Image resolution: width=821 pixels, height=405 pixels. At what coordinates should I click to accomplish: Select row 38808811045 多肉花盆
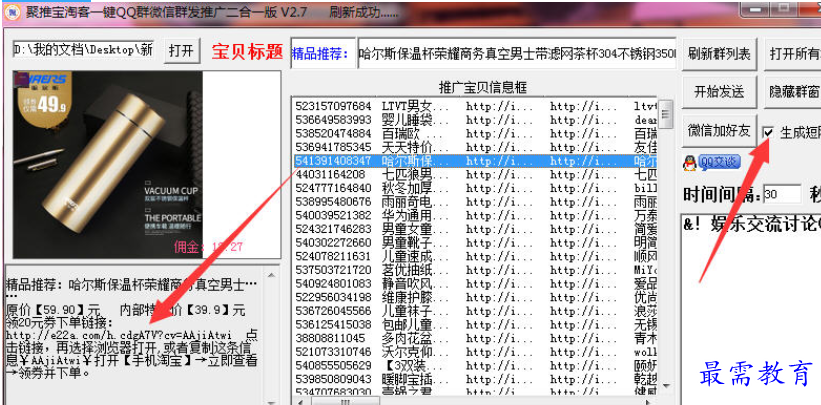(x=474, y=338)
